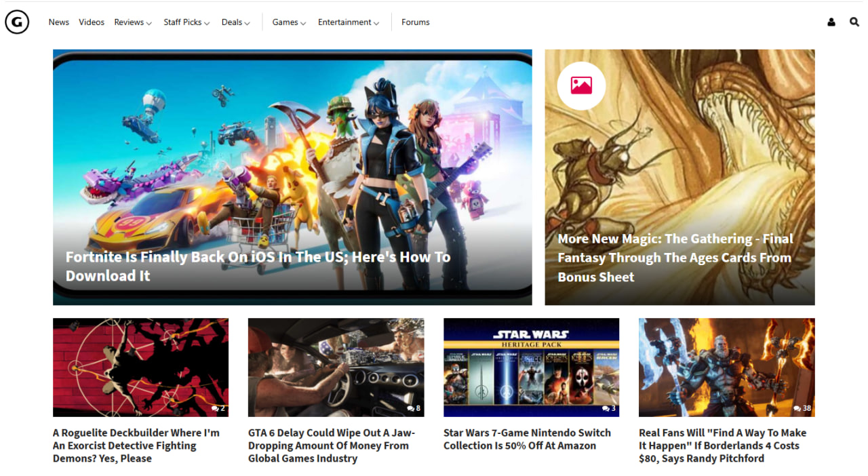Open the Star Wars 7-Game Switch deal title
The height and width of the screenshot is (476, 868).
(x=528, y=439)
